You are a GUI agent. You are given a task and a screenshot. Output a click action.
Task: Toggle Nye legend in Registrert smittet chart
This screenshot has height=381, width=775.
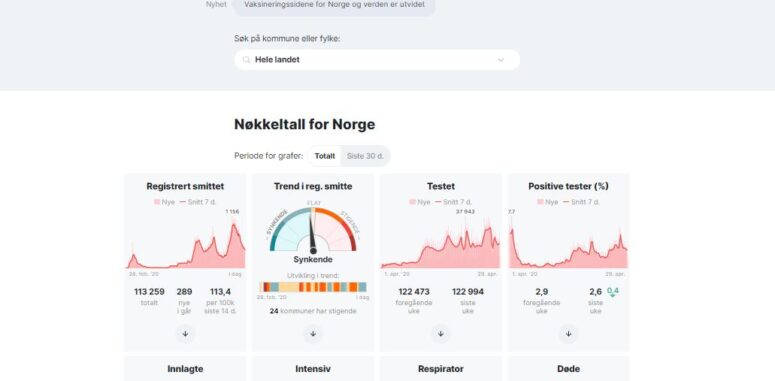click(x=164, y=202)
